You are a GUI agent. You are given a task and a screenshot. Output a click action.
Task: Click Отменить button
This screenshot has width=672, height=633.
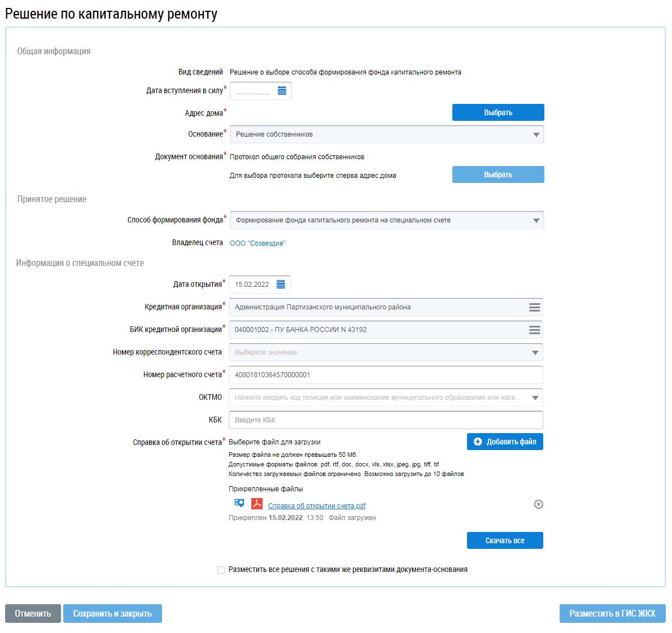33,614
